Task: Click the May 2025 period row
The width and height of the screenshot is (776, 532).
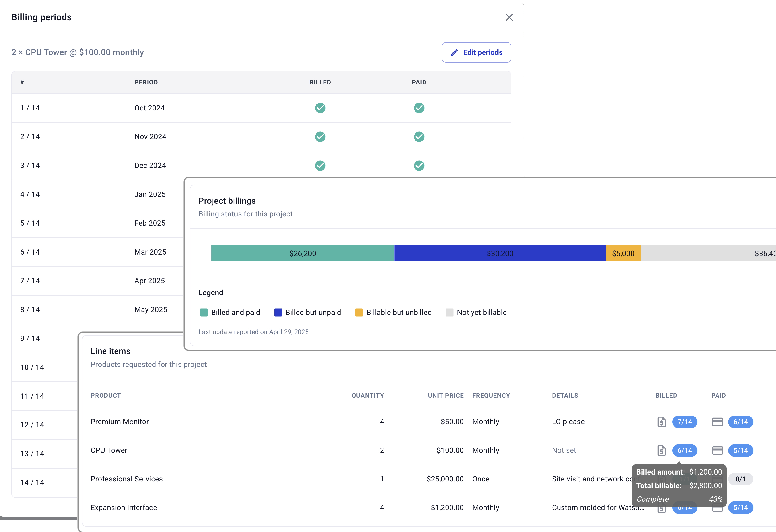Action: [x=97, y=309]
